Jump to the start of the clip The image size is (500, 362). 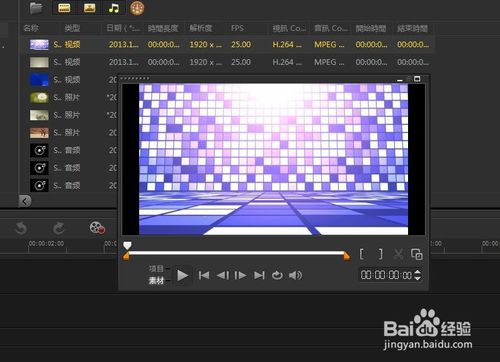coord(204,275)
